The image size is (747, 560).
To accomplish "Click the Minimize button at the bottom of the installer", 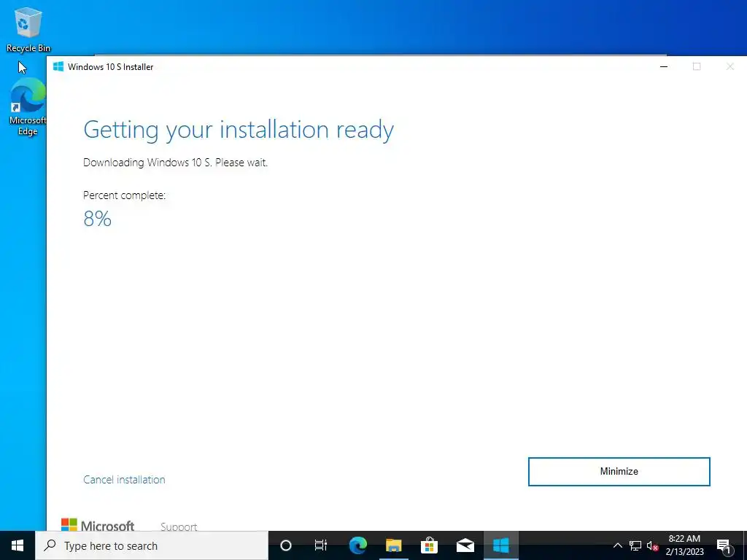I will 619,472.
